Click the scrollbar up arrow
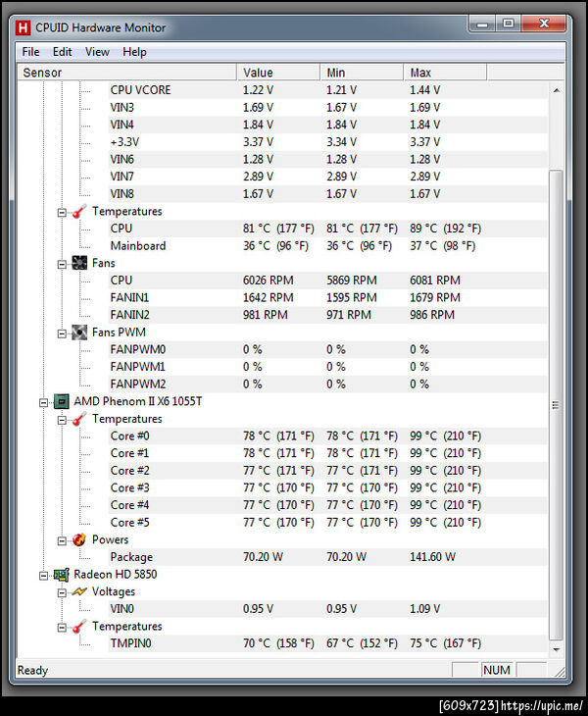Viewport: 588px width, 716px height. (556, 90)
